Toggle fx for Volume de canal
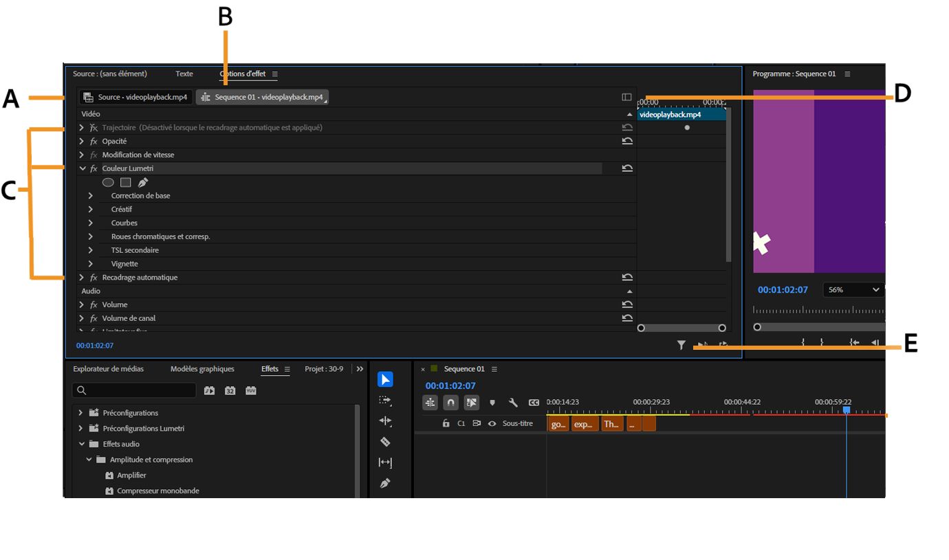The width and height of the screenshot is (949, 560). coord(94,318)
